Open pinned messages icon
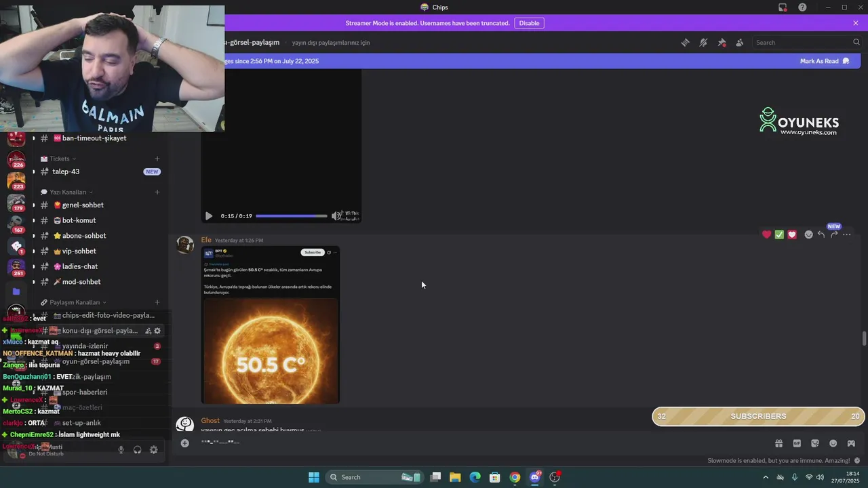 722,42
